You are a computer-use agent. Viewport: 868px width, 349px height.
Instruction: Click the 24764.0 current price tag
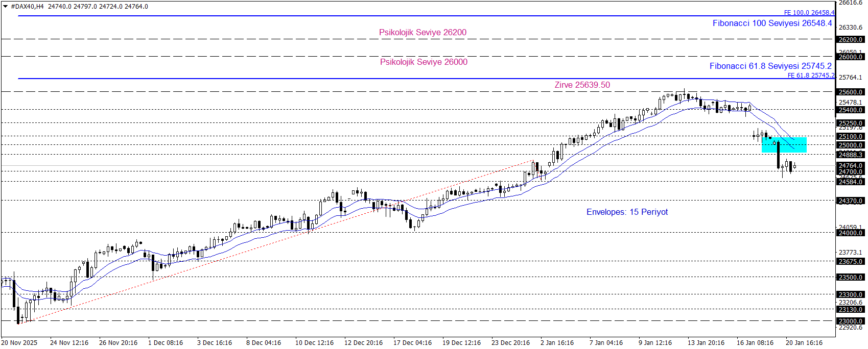click(851, 165)
